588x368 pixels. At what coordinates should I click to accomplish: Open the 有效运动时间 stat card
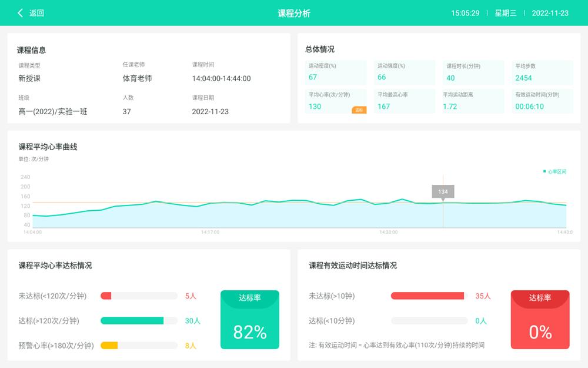(x=542, y=101)
